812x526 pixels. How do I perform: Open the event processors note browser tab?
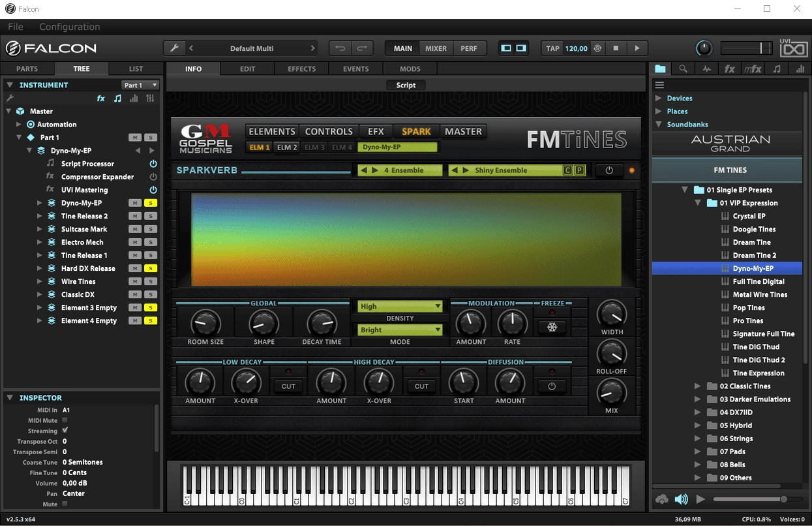tap(776, 69)
